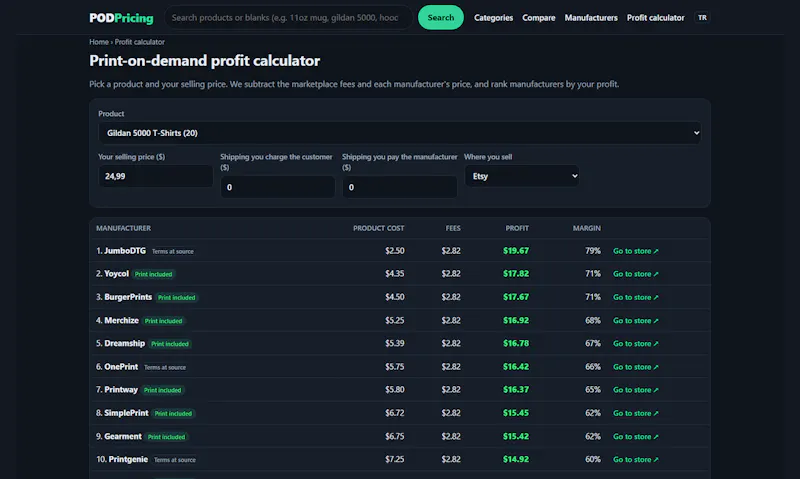Click the $2.50 product cost value
800x479 pixels.
pyautogui.click(x=394, y=251)
